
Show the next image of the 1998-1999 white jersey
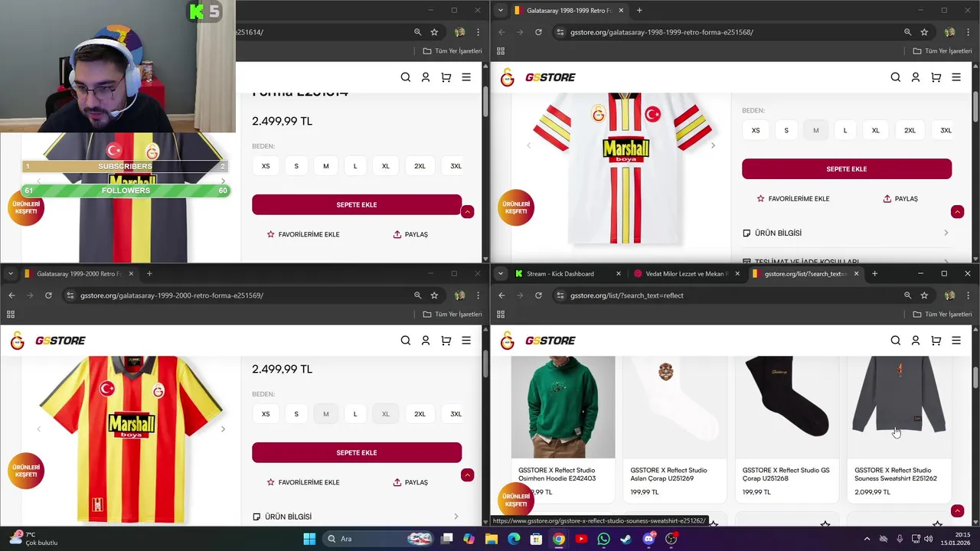point(713,145)
